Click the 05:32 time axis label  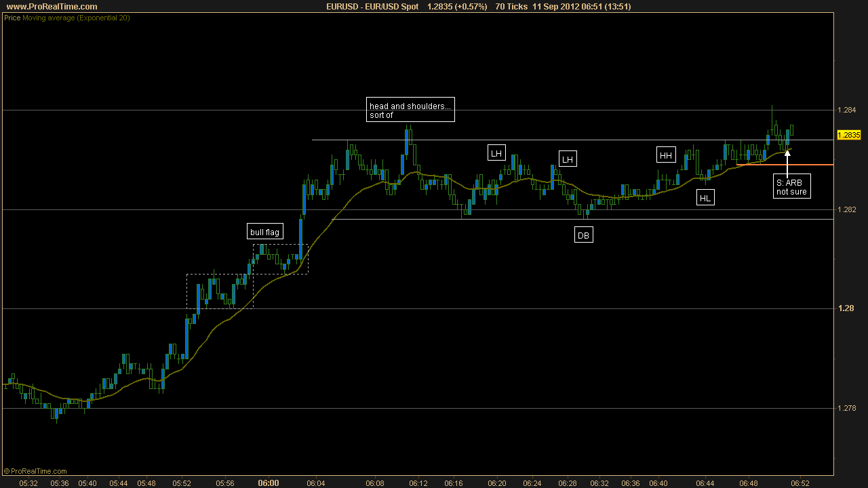tap(28, 483)
